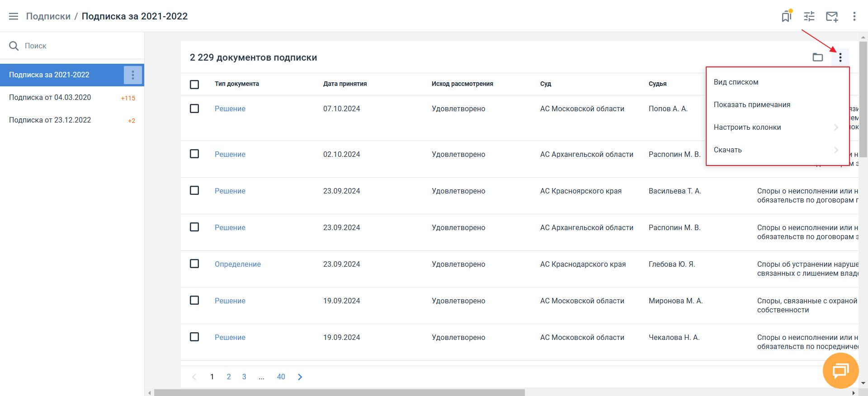Go to the next page arrow
Viewport: 868px width, 396px height.
point(300,377)
